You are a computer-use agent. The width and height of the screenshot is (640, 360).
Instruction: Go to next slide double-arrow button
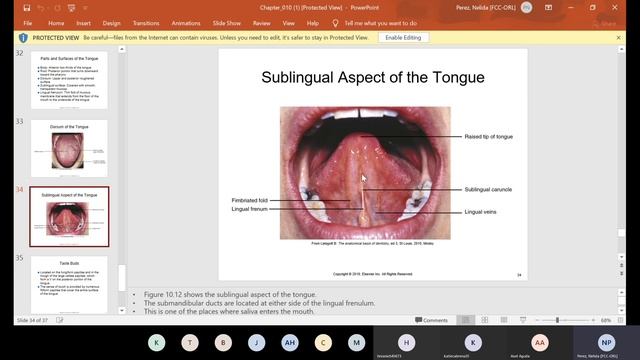621,273
